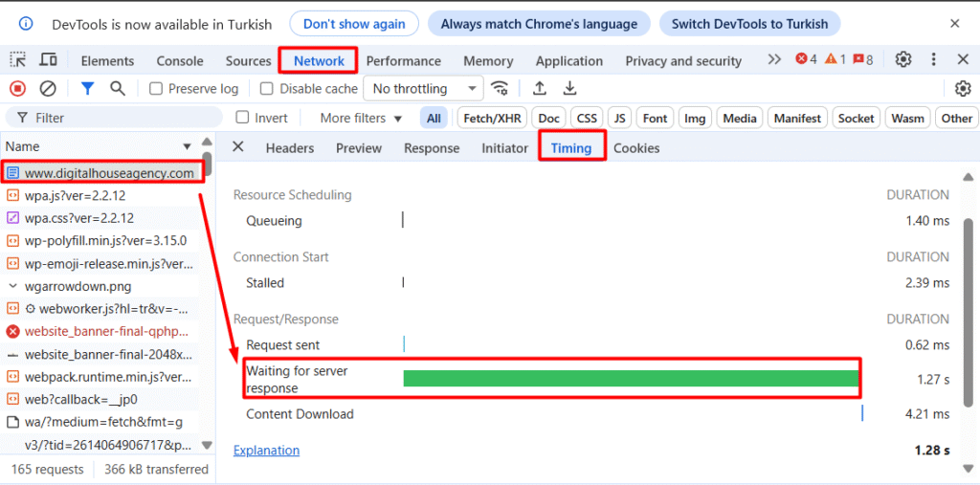This screenshot has height=485, width=980.
Task: Click the inspect element selector icon
Action: click(x=18, y=60)
